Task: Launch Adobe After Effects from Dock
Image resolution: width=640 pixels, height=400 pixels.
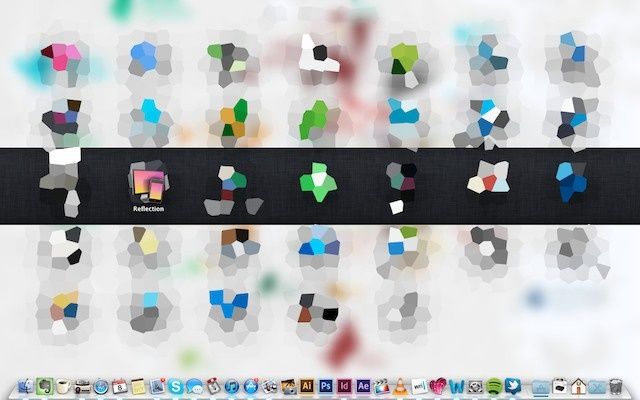Action: click(x=363, y=386)
